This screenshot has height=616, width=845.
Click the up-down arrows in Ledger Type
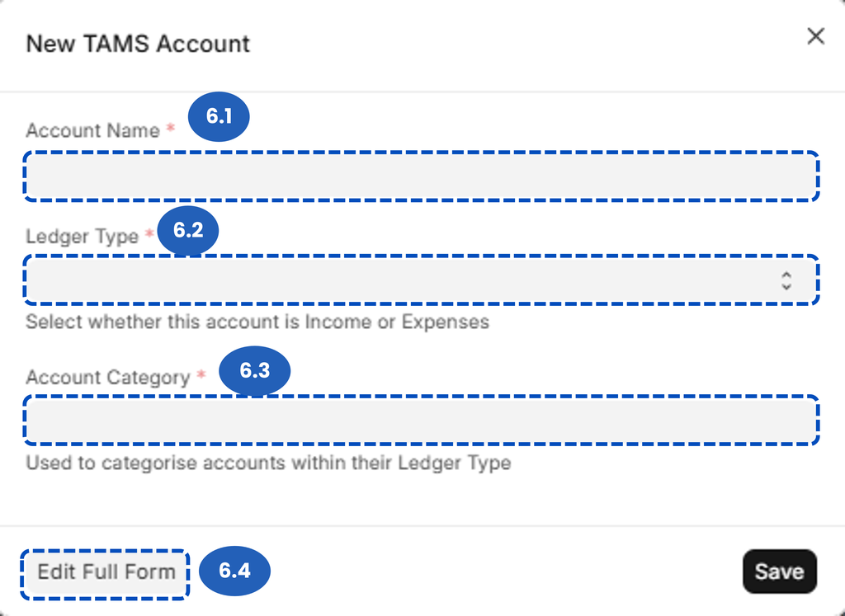click(x=786, y=280)
